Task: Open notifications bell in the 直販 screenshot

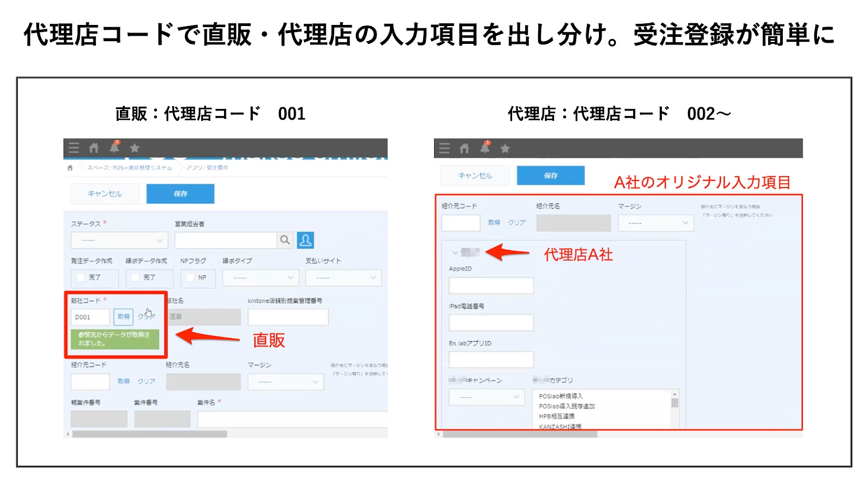Action: tap(114, 147)
